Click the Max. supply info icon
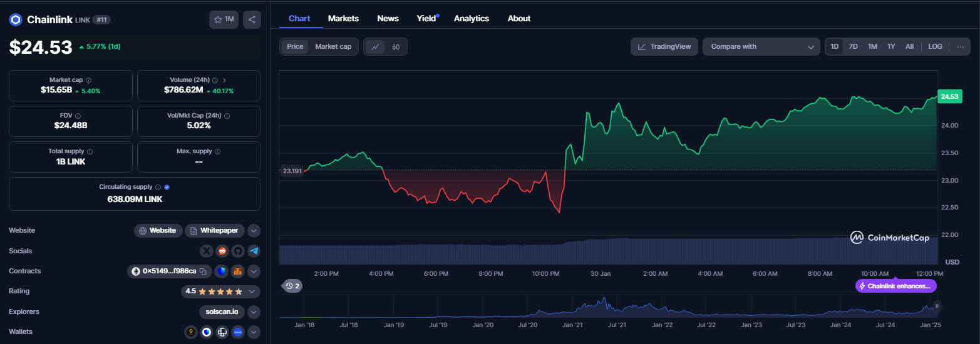 (217, 151)
